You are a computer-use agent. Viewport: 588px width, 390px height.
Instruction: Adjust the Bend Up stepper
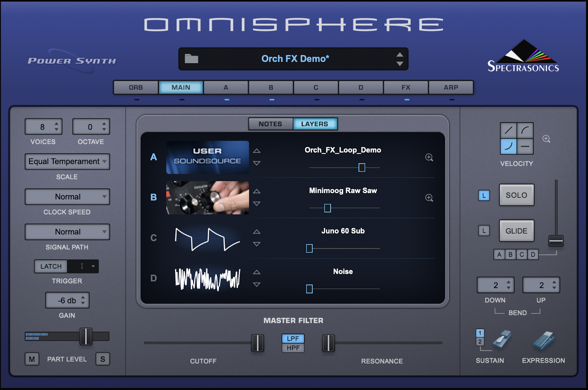554,285
